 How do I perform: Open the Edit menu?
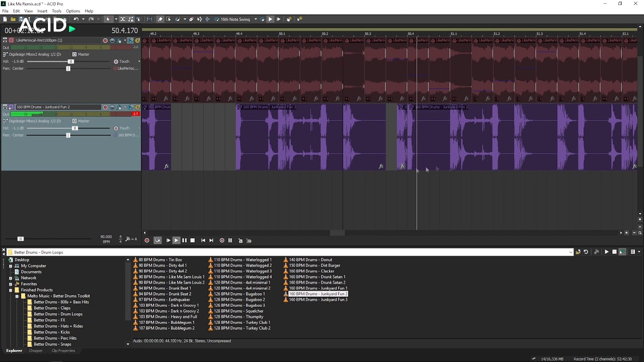(17, 11)
